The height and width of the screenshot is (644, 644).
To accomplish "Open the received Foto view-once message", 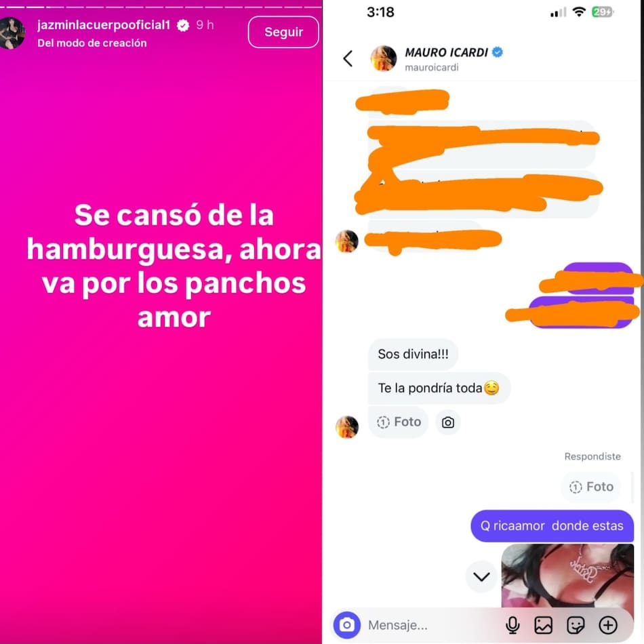I will coord(399,422).
